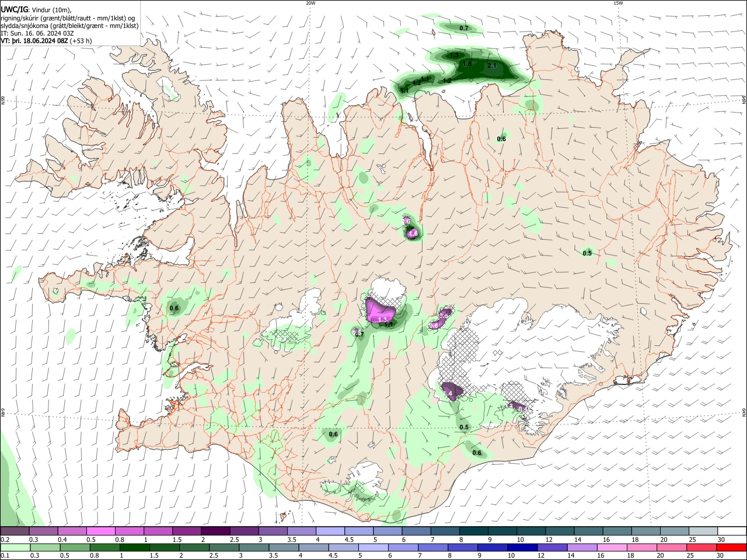Pick the 12 teal-grey swatch in snow legend
Image resolution: width=747 pixels, height=560 pixels.
click(x=560, y=531)
